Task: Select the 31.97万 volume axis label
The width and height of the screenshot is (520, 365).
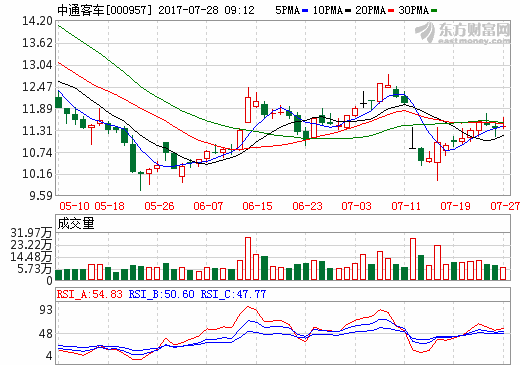Action: click(31, 233)
